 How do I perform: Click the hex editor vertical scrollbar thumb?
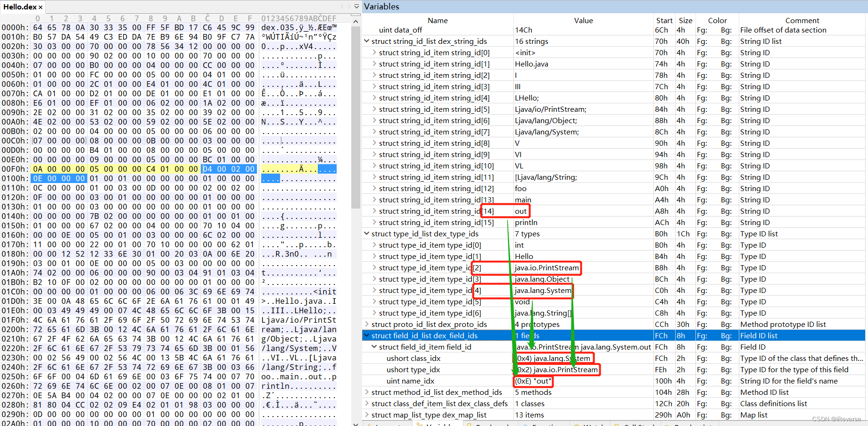pyautogui.click(x=356, y=118)
